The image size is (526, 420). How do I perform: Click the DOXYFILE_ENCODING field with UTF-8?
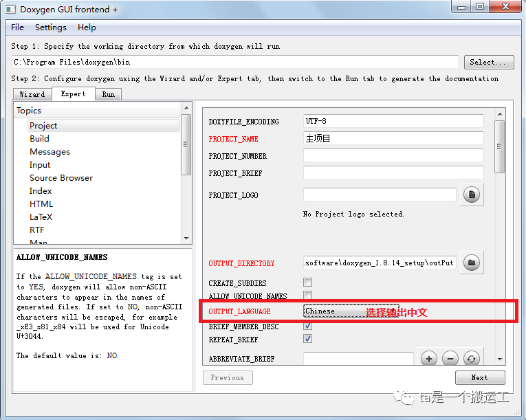click(x=393, y=121)
